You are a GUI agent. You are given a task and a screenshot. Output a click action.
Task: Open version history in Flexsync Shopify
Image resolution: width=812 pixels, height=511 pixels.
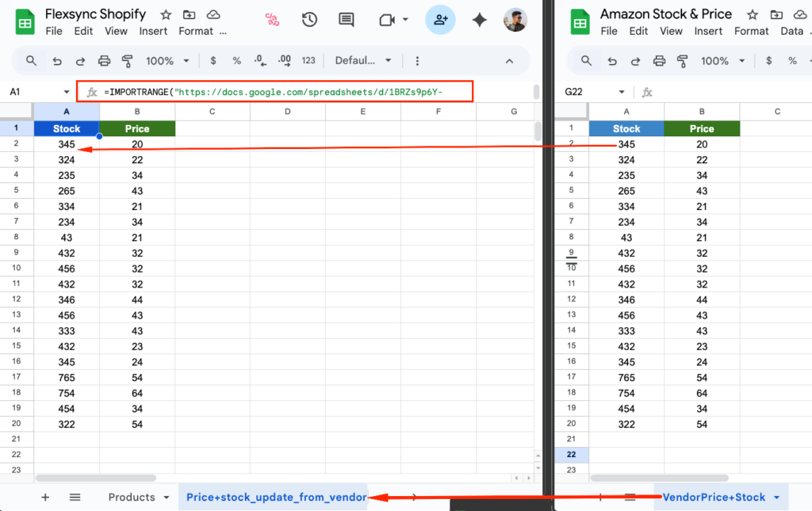[309, 20]
